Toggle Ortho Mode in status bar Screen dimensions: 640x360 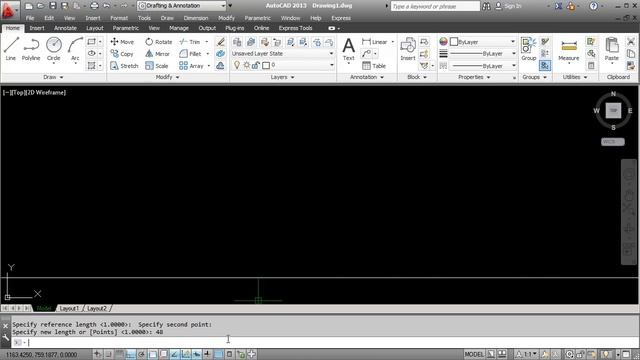(130, 354)
